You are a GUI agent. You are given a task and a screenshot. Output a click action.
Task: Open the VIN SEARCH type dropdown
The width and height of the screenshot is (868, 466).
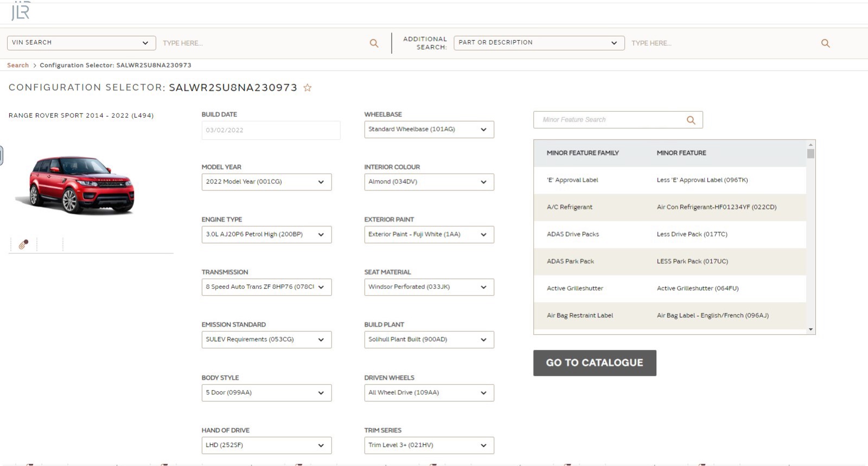pos(81,43)
